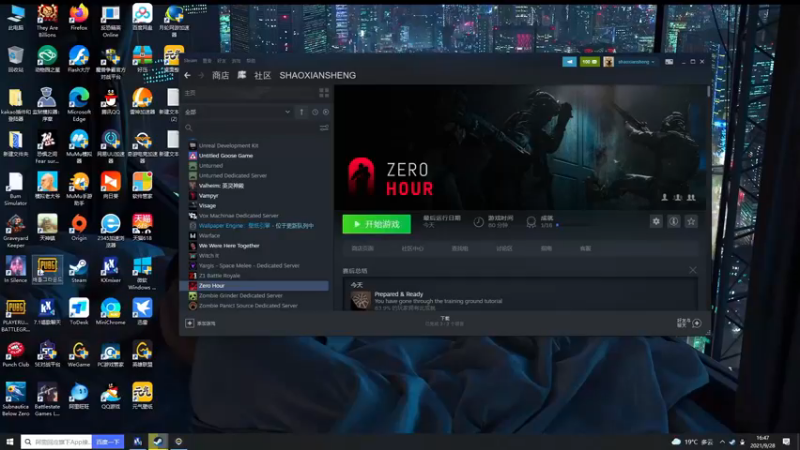Open the Steam desktop shortcut
This screenshot has width=800, height=450.
79,269
